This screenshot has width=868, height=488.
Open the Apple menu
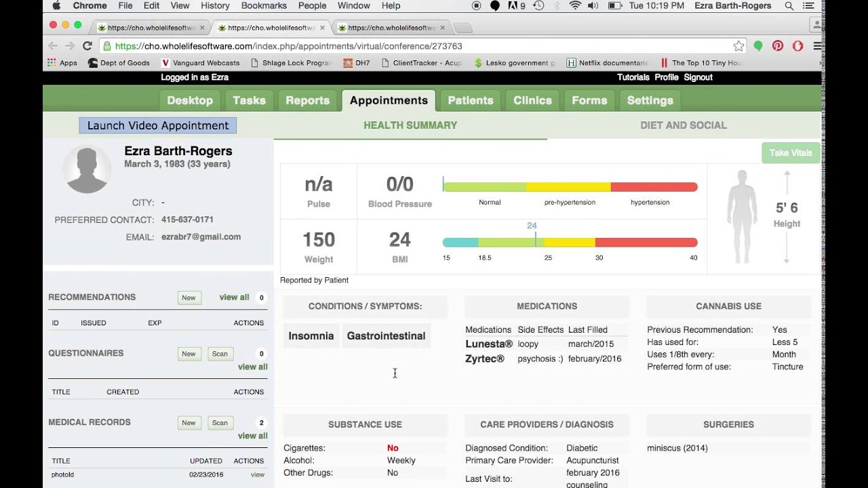pyautogui.click(x=56, y=5)
